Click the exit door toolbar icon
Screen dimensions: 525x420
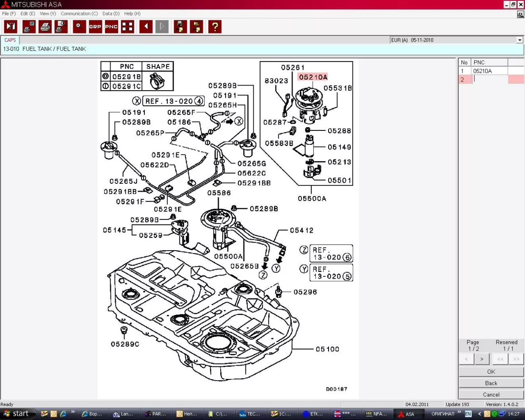tap(11, 27)
